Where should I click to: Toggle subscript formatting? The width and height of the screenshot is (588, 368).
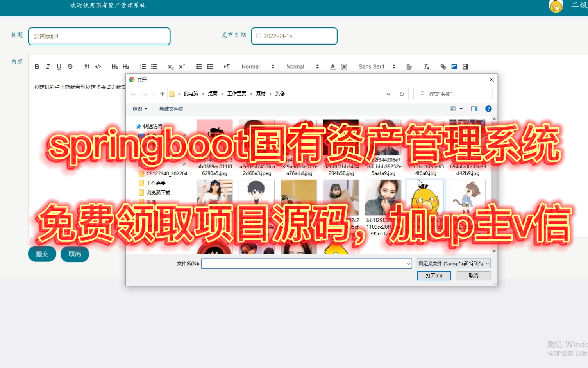click(170, 67)
